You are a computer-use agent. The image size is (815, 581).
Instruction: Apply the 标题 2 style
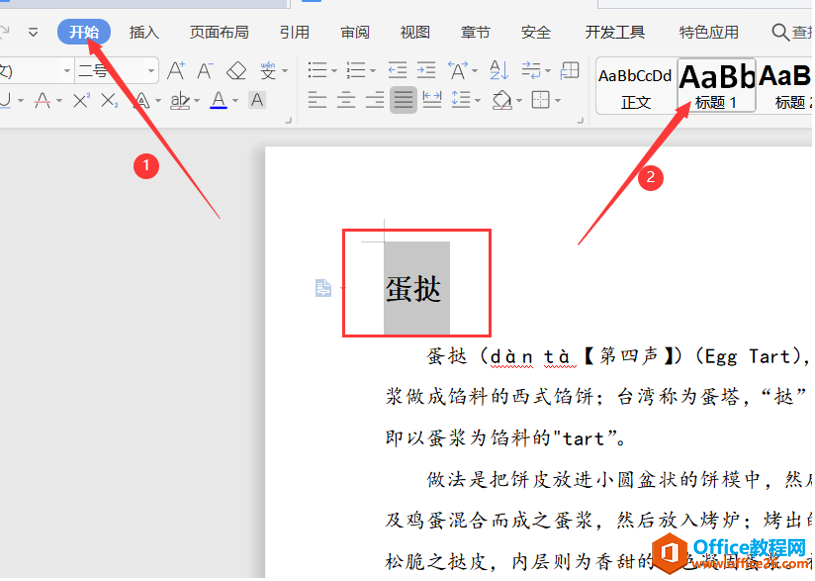point(785,86)
